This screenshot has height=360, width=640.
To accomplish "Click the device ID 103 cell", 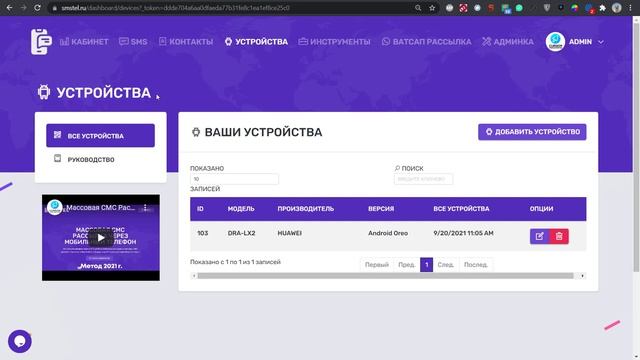I will (202, 233).
